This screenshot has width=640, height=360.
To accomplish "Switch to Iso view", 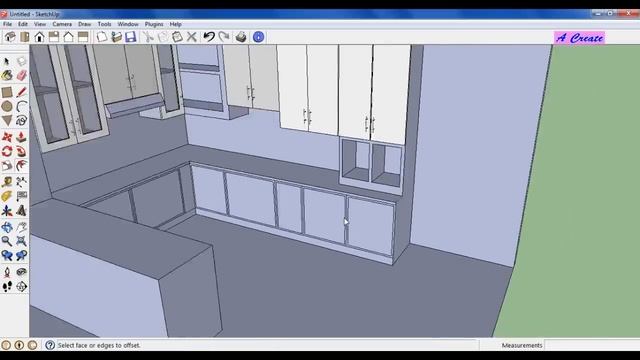I will coord(10,37).
